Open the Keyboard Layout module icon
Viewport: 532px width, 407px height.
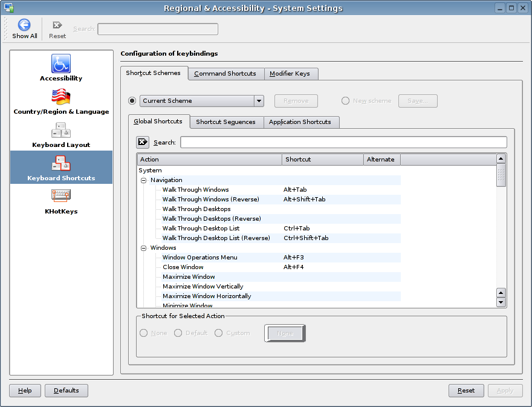(x=61, y=129)
